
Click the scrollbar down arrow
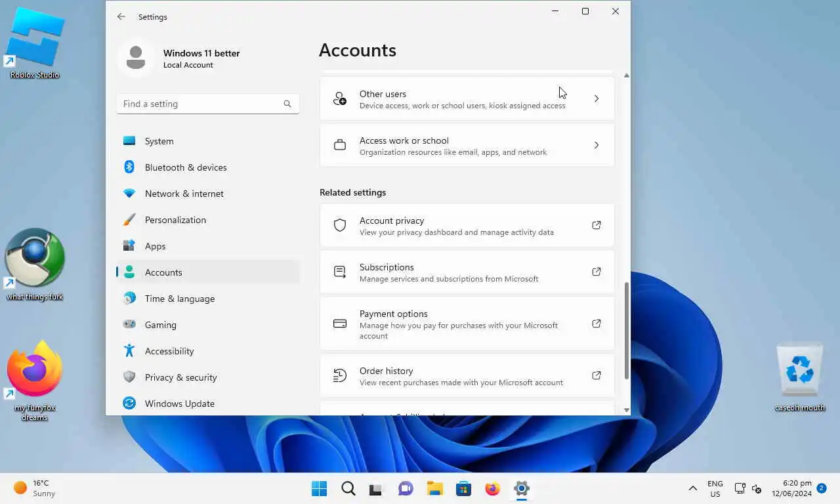coord(627,410)
